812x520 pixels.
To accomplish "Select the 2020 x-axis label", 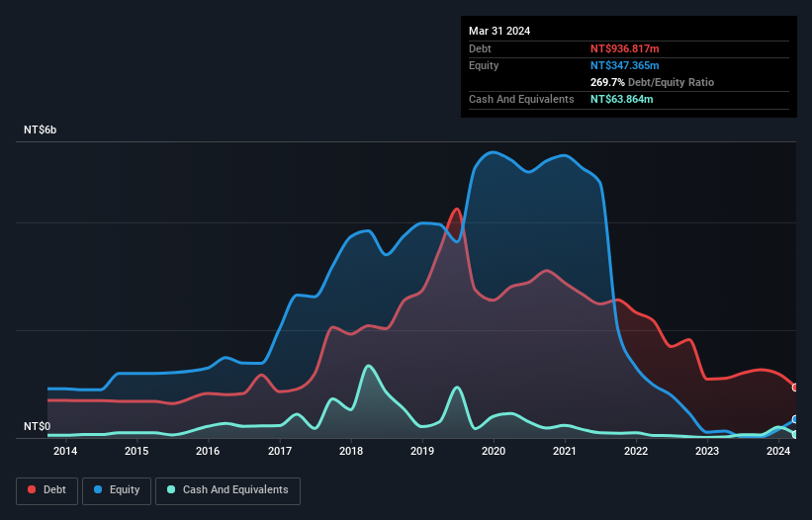I will [494, 451].
